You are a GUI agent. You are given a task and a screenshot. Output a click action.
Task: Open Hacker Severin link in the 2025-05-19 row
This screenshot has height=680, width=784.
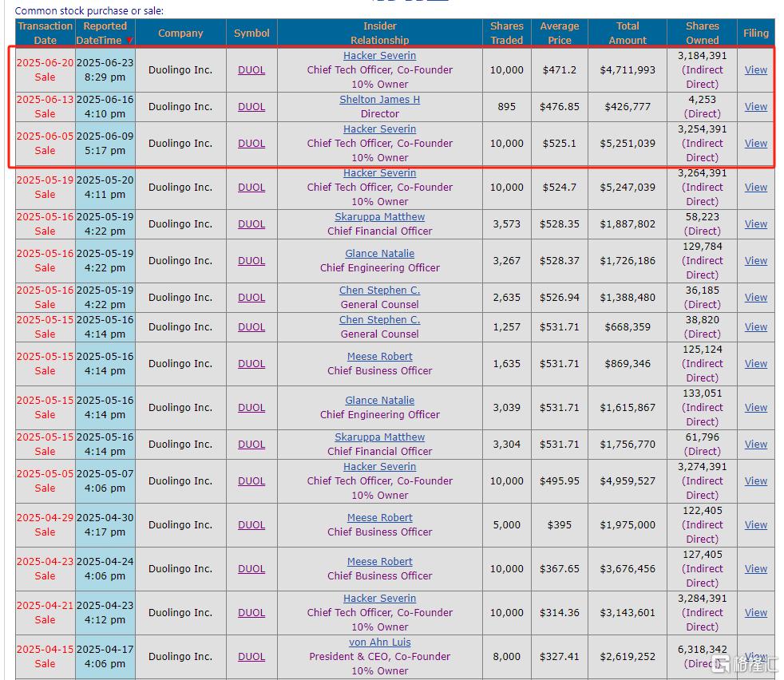pyautogui.click(x=379, y=173)
